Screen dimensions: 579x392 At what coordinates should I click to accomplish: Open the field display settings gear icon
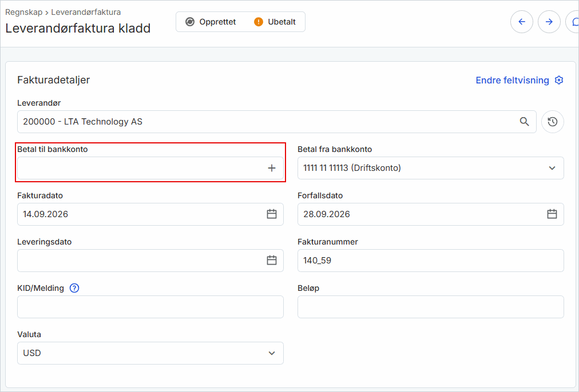[x=559, y=80]
